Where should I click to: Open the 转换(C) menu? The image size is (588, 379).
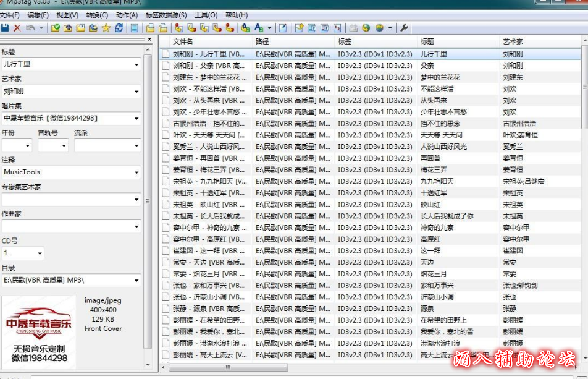coord(97,15)
